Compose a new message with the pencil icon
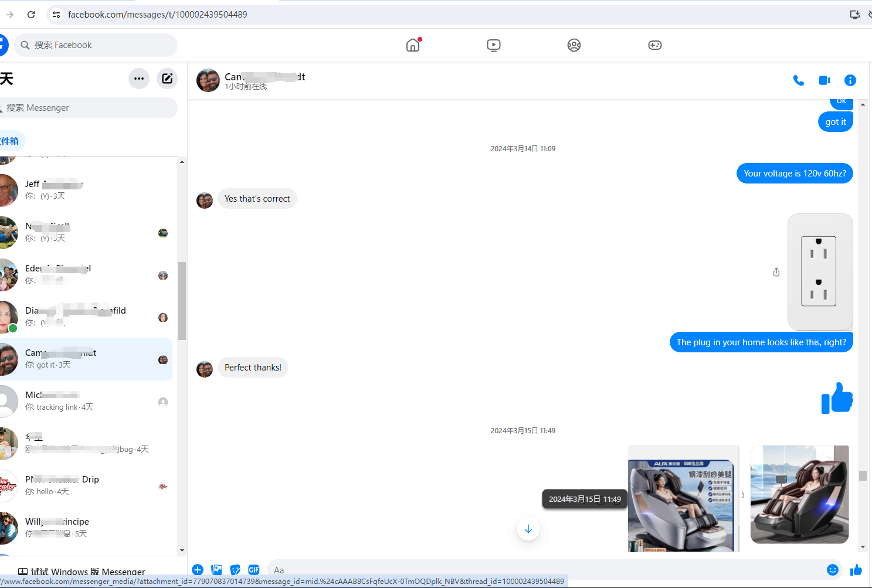The image size is (872, 588). (167, 79)
